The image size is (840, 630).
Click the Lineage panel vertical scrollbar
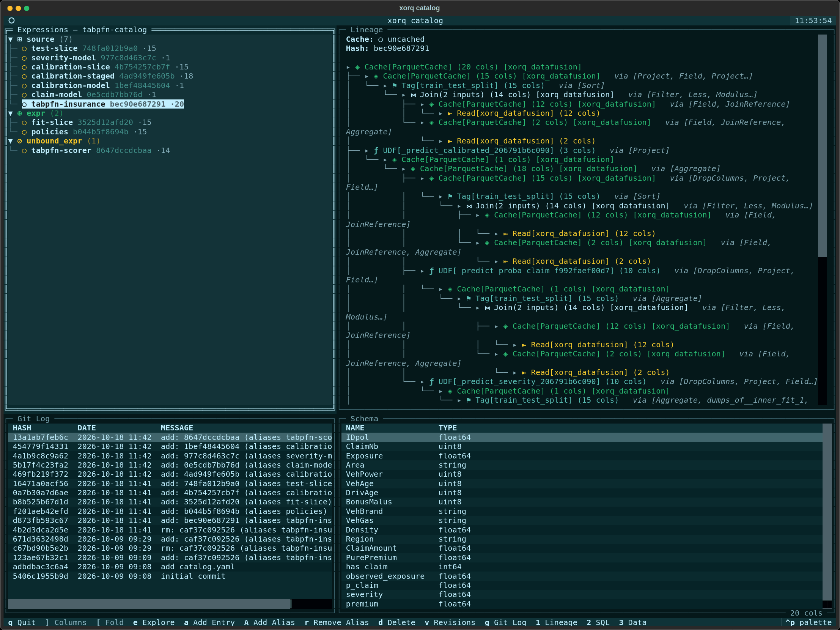click(x=822, y=146)
